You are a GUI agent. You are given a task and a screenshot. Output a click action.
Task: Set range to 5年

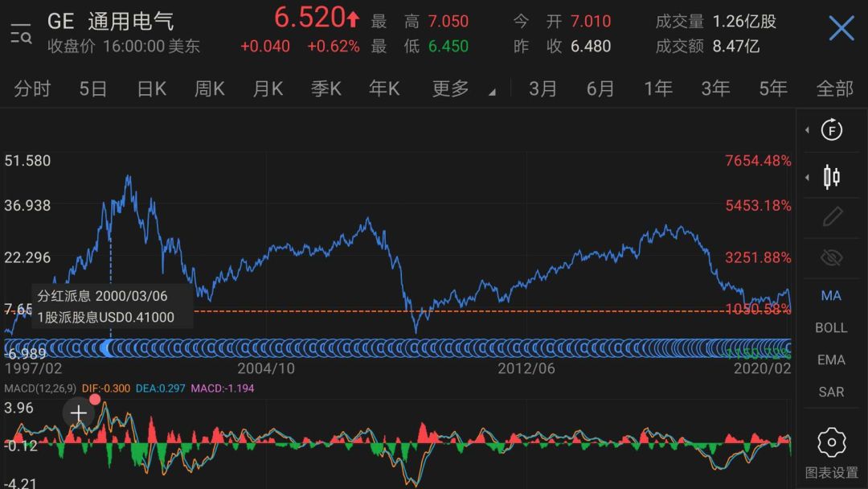(x=773, y=88)
